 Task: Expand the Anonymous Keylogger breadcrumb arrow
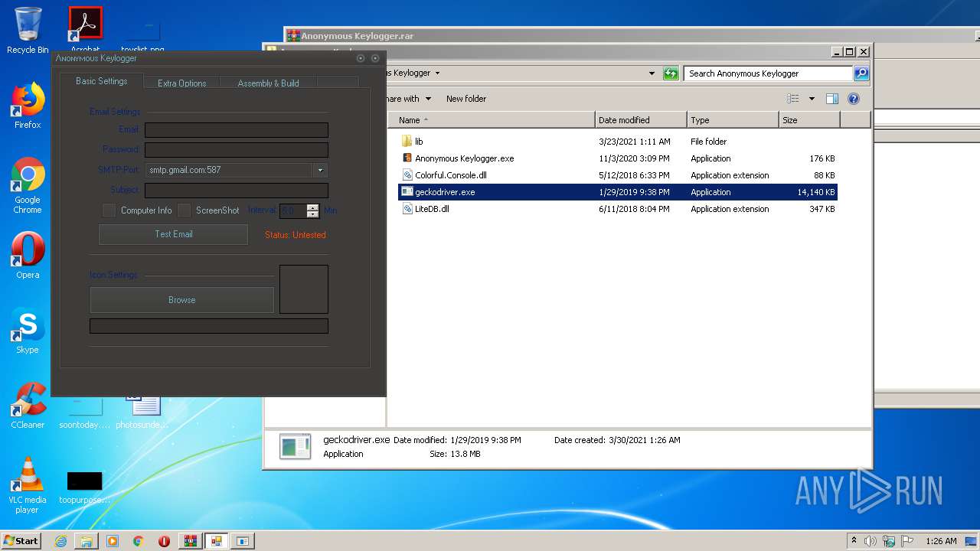tap(437, 73)
